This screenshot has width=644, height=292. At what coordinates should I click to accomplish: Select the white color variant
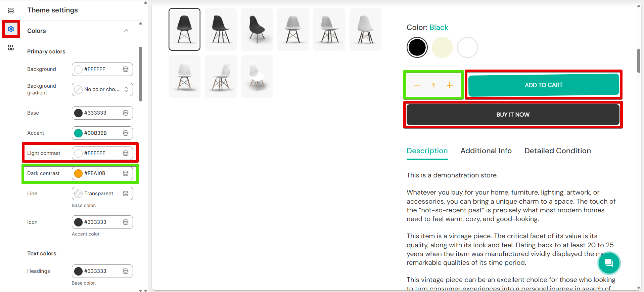tap(467, 47)
